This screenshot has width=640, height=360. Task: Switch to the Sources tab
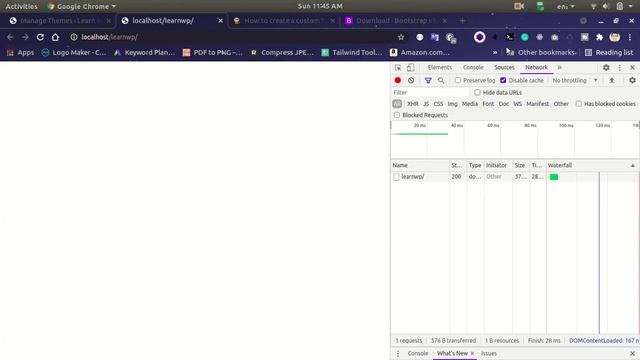[x=504, y=67]
